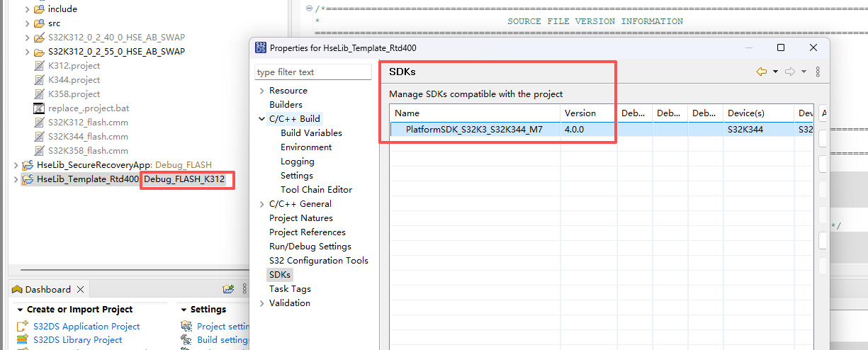Open Settings under C/C++ Build

(297, 176)
